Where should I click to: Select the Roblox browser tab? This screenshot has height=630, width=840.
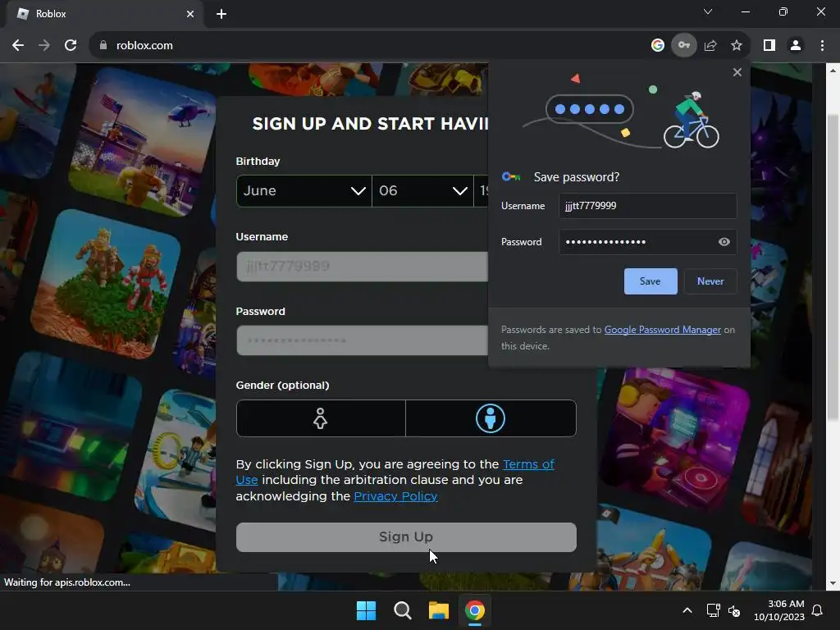click(104, 14)
